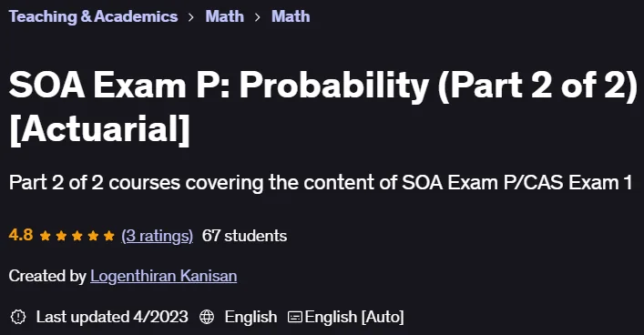This screenshot has height=335, width=644.
Task: Click the Last updated 4/2023 text
Action: coord(112,317)
